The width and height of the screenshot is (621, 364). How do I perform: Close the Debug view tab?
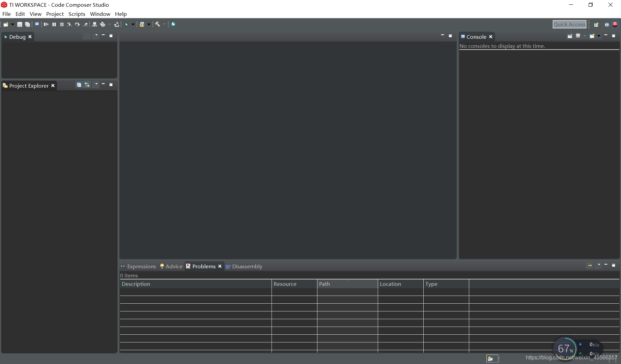30,37
